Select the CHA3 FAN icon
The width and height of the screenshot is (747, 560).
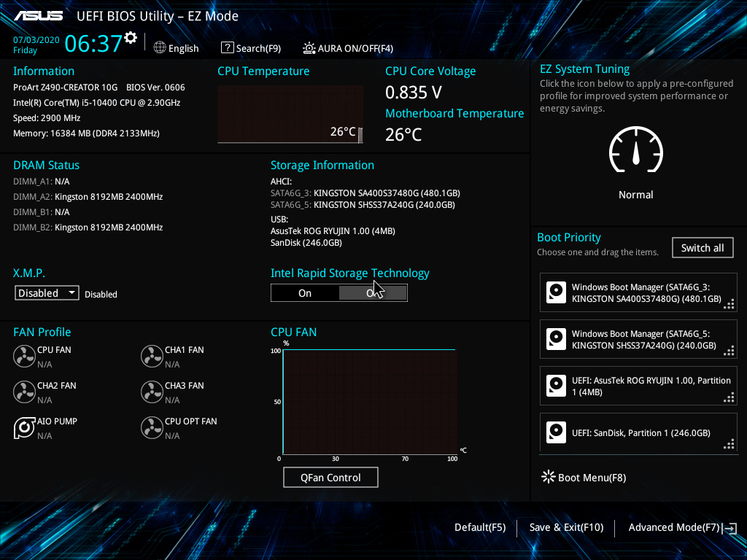coord(152,392)
